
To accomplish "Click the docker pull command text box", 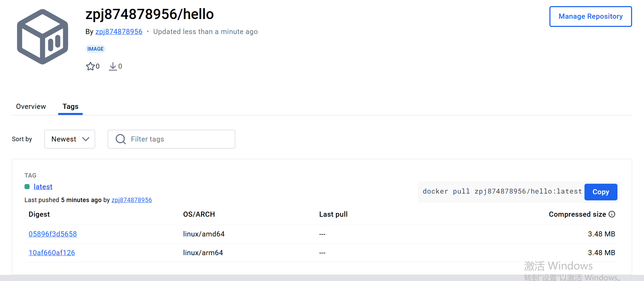I will [502, 192].
